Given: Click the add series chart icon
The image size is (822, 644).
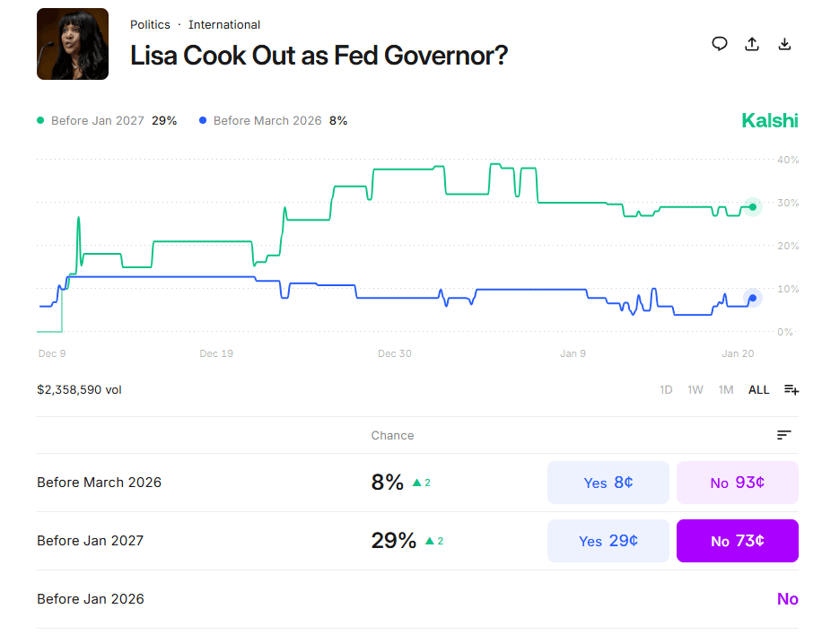Looking at the screenshot, I should point(791,389).
